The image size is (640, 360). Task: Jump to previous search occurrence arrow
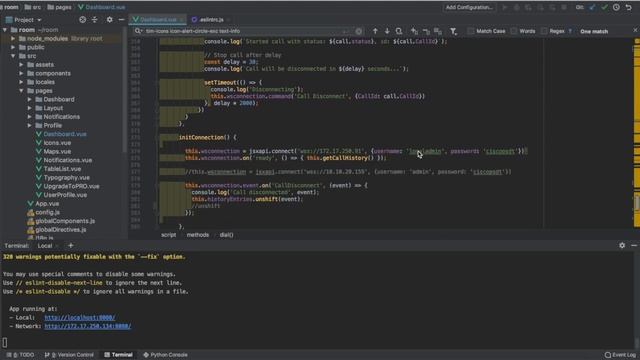coord(375,31)
